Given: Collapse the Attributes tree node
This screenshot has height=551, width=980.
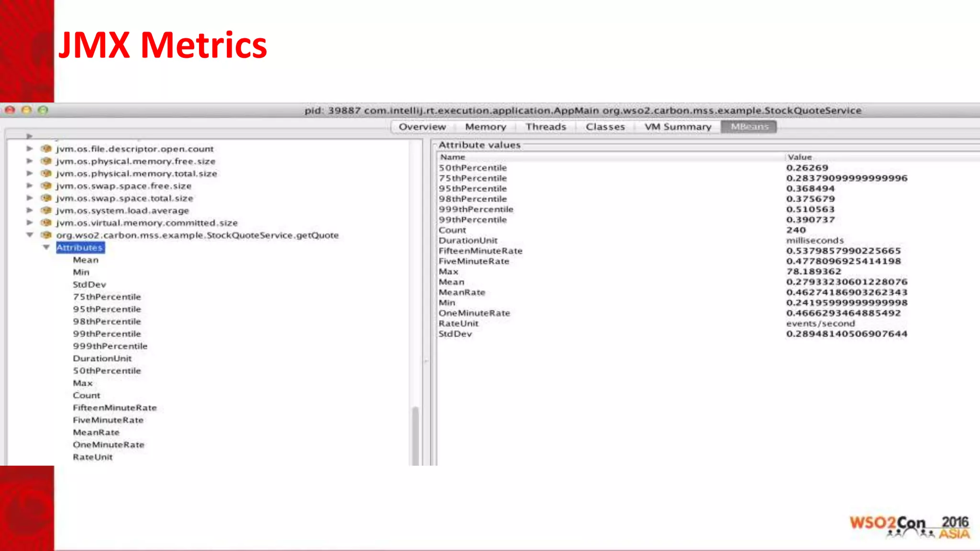Looking at the screenshot, I should point(46,247).
